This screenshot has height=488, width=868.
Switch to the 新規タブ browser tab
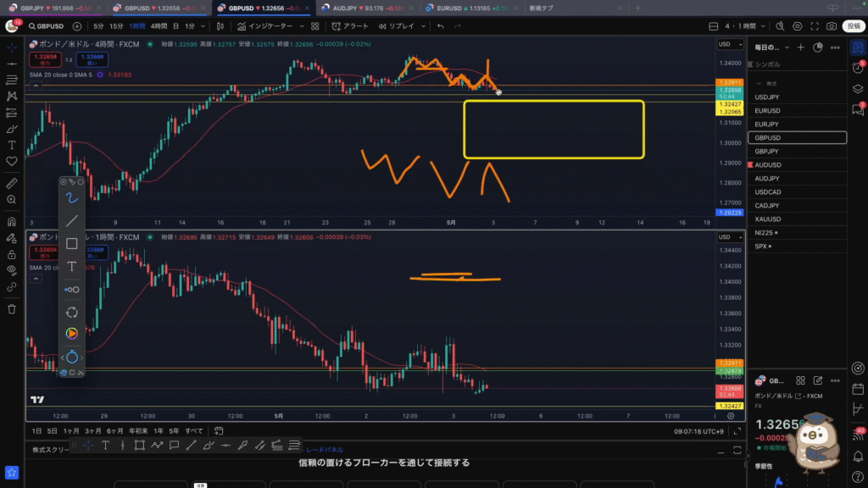pyautogui.click(x=575, y=8)
